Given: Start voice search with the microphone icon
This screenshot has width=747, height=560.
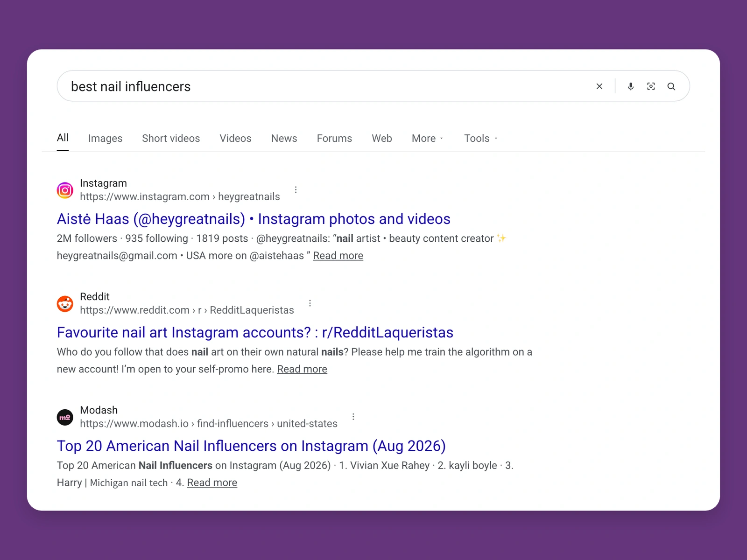Looking at the screenshot, I should (x=631, y=86).
